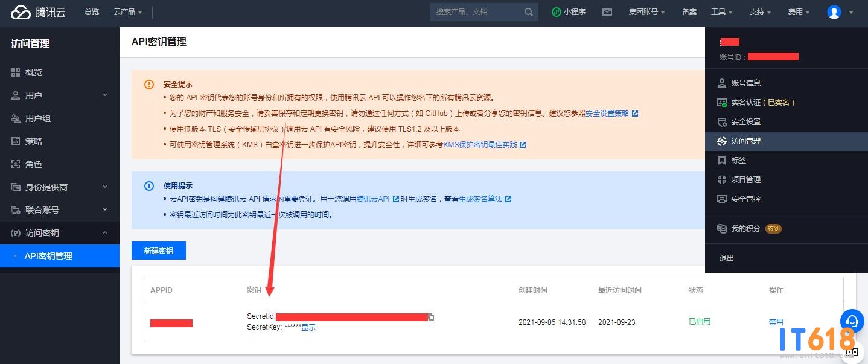Click the 策略 policy icon
The width and height of the screenshot is (868, 364).
16,141
